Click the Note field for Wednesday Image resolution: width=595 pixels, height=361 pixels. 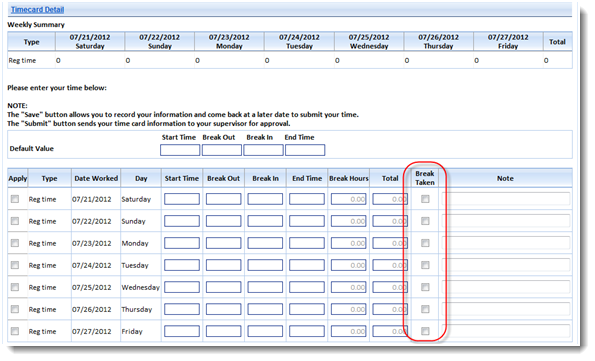[506, 287]
